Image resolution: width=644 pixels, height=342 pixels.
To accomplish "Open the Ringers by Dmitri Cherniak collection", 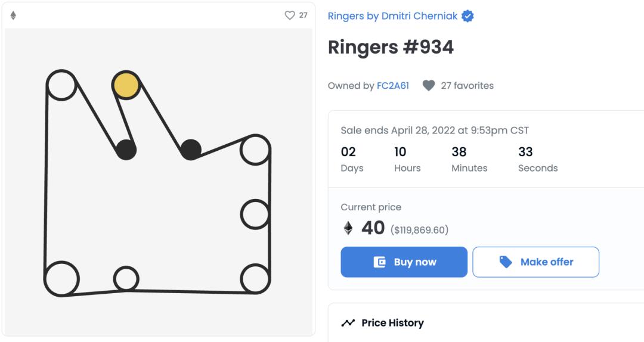I will pos(392,16).
